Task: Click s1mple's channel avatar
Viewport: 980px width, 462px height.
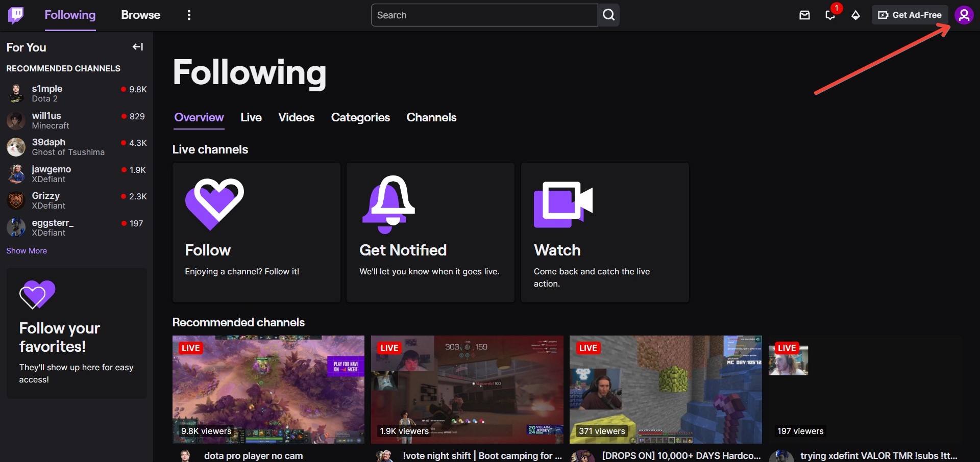Action: pos(16,93)
